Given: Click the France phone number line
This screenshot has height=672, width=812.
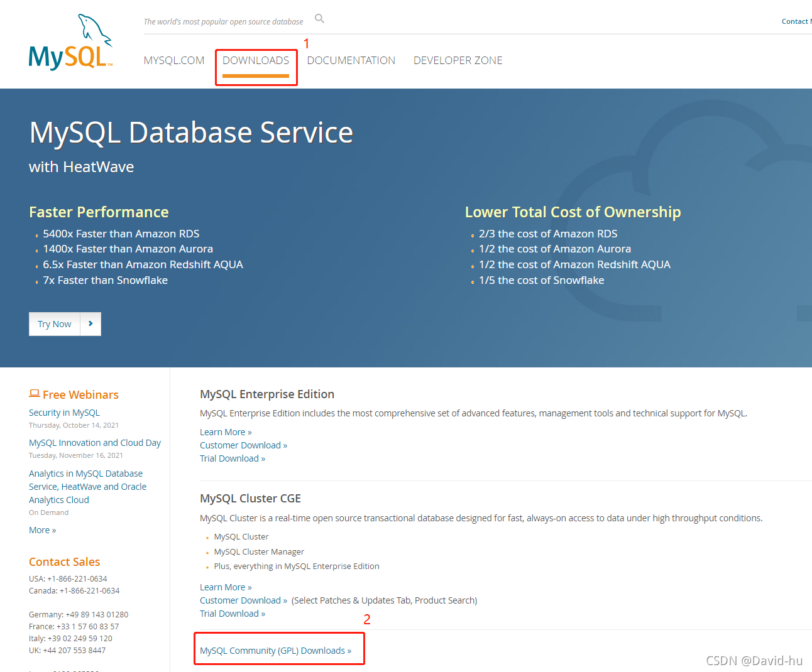Looking at the screenshot, I should pos(74,626).
